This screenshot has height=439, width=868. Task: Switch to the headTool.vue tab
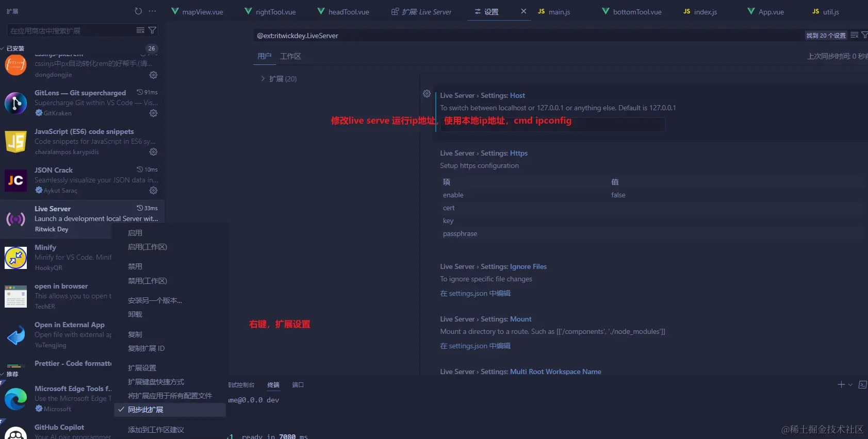tap(343, 11)
